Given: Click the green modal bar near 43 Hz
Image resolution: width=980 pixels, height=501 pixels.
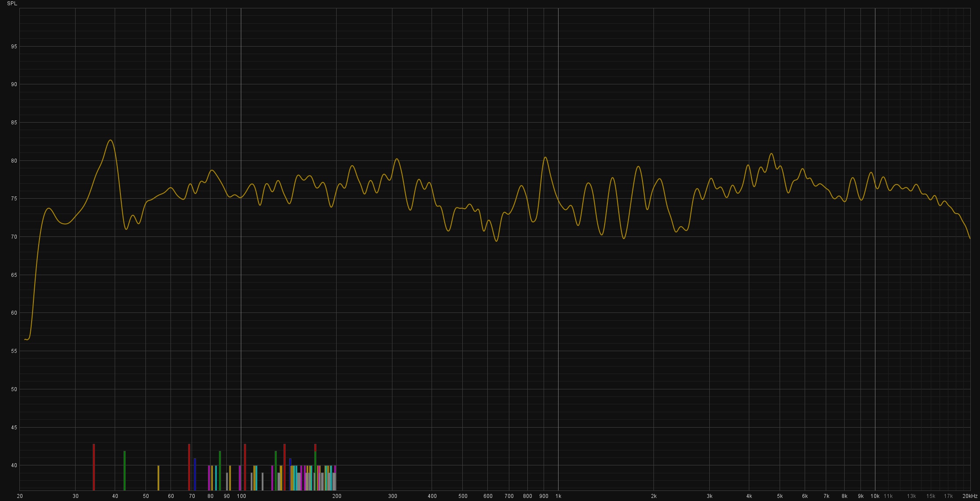Looking at the screenshot, I should (124, 470).
